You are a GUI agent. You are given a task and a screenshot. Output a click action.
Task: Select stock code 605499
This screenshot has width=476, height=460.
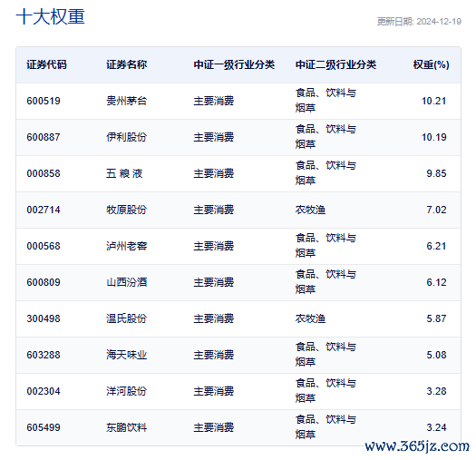44,427
